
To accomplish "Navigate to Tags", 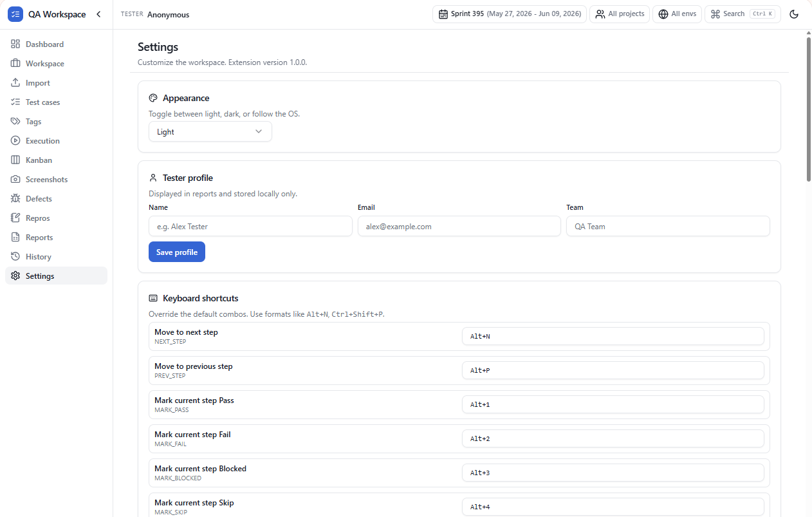I will coord(56,122).
